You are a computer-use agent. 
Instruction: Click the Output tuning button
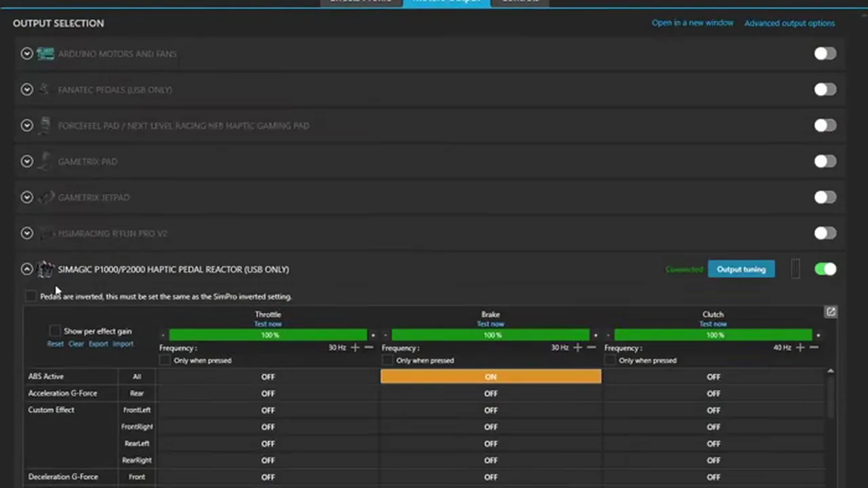741,269
